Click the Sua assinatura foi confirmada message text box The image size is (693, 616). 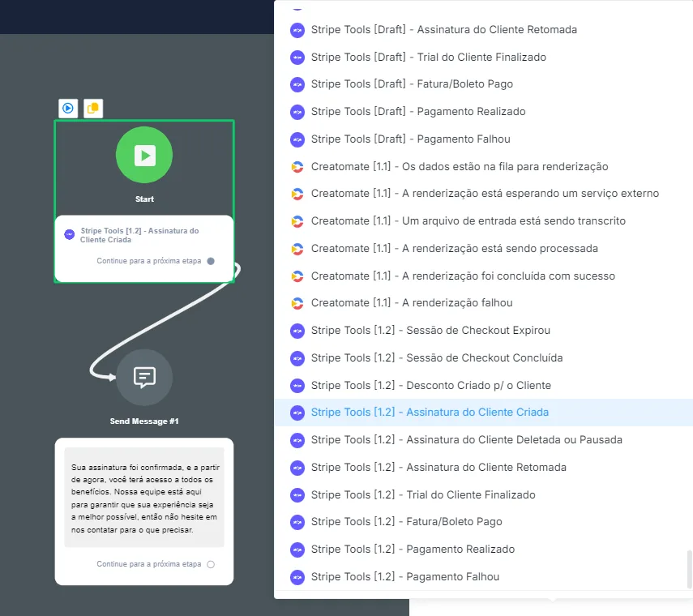144,498
